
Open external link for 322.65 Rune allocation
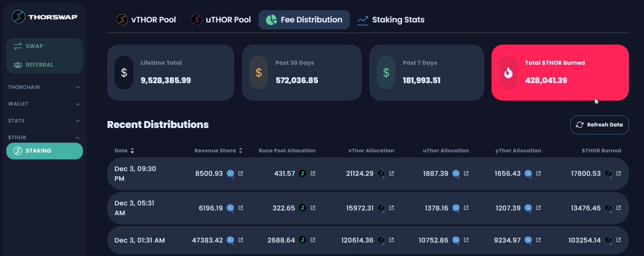coord(313,208)
